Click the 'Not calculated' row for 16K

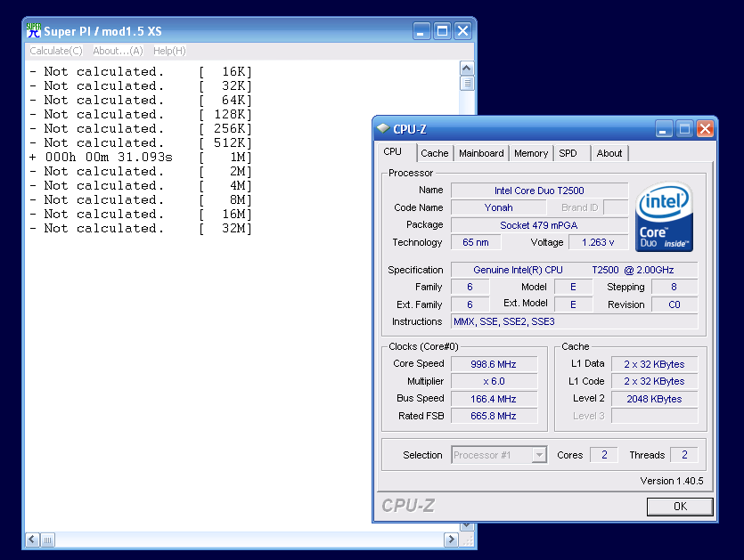coord(141,71)
